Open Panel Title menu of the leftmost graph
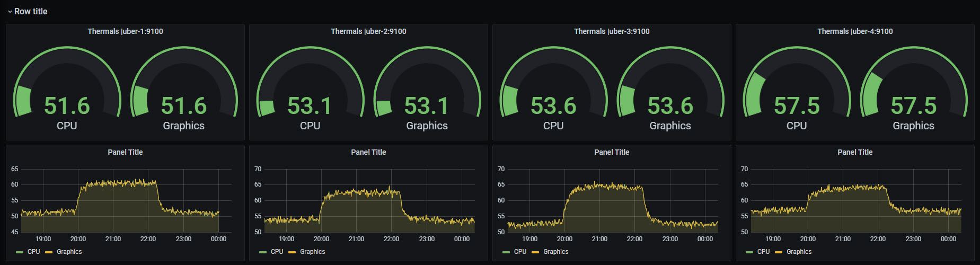 [125, 152]
